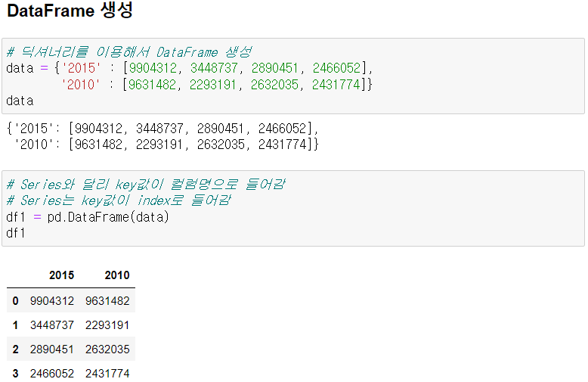This screenshot has width=588, height=382.
Task: Click the line 'df1 = pd.DataFrame(data)'
Action: (x=88, y=217)
